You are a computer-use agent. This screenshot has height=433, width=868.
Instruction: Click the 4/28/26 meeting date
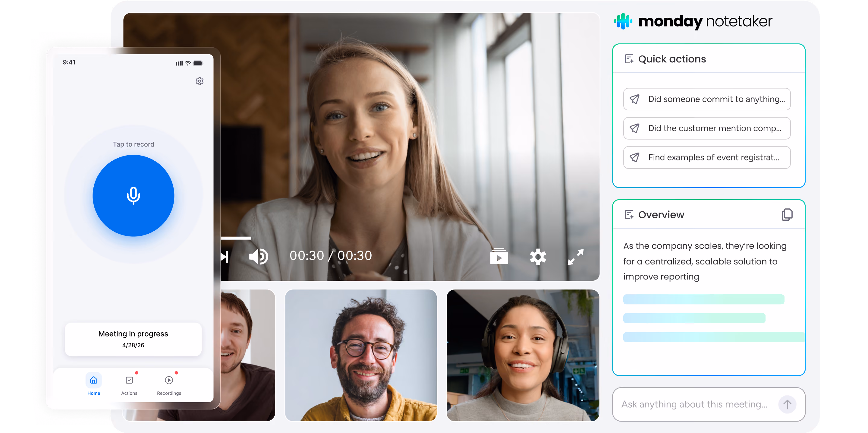133,345
